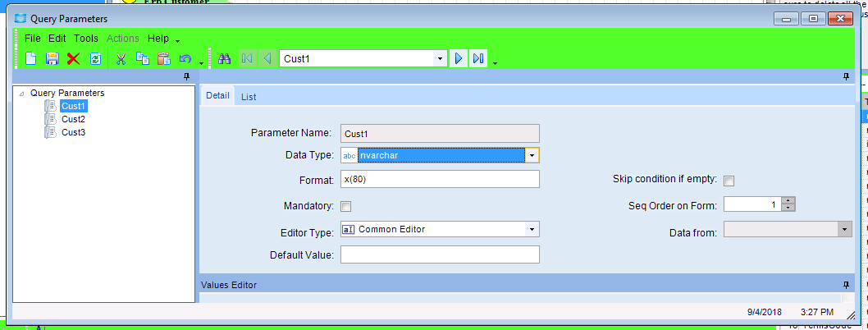The image size is (868, 330).
Task: Open the Actions menu
Action: [123, 39]
